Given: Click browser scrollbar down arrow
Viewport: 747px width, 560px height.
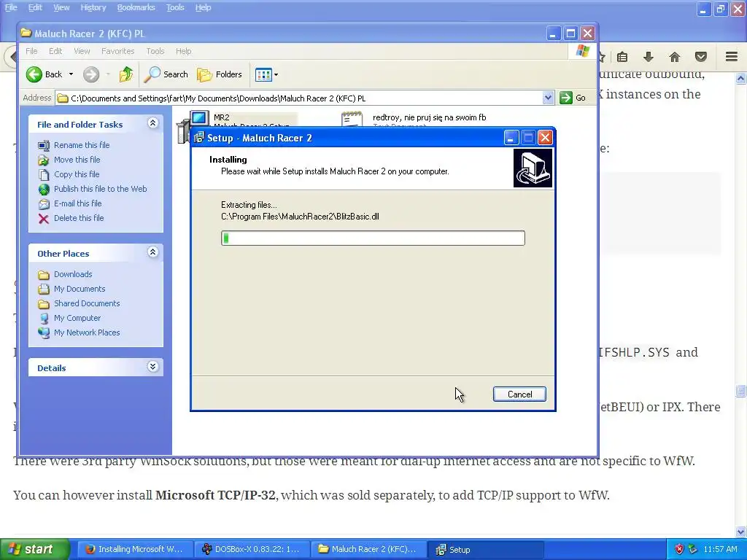Looking at the screenshot, I should pos(740,532).
